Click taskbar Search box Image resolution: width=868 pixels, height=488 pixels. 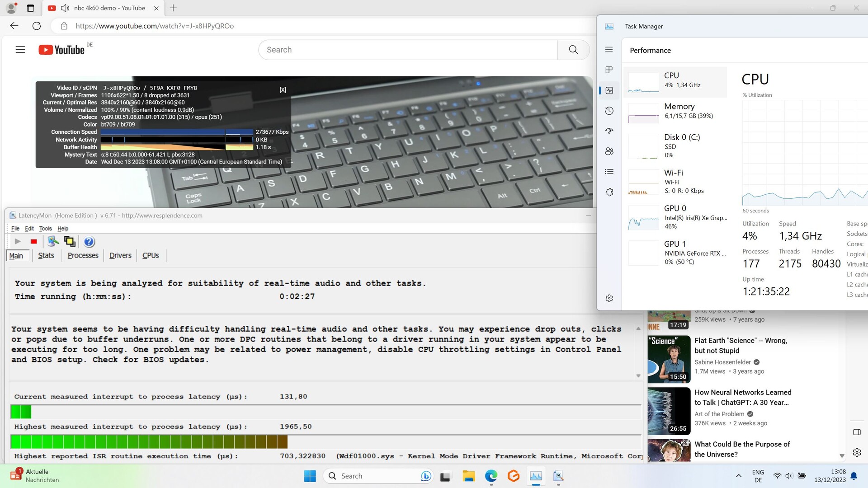(378, 476)
